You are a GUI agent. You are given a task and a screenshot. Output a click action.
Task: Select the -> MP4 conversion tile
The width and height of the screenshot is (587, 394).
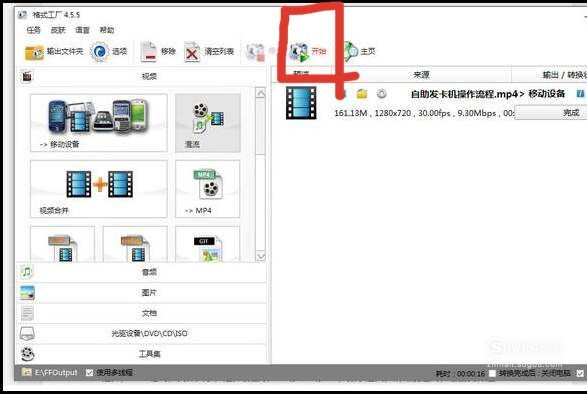pos(208,189)
